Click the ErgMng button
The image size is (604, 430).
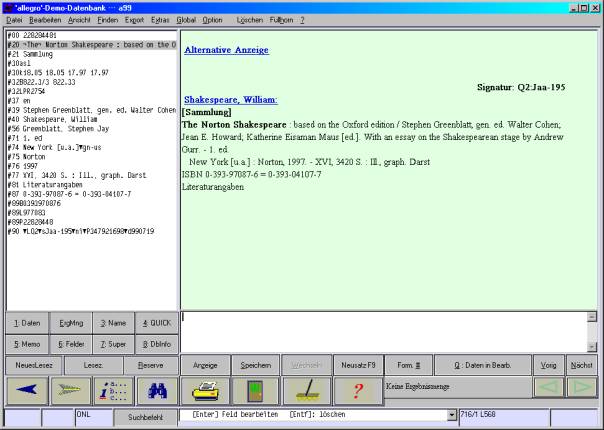[x=71, y=323]
